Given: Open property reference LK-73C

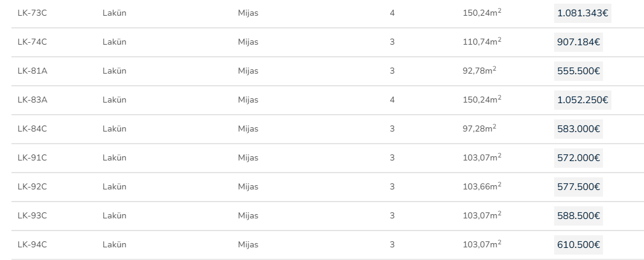Looking at the screenshot, I should tap(32, 13).
